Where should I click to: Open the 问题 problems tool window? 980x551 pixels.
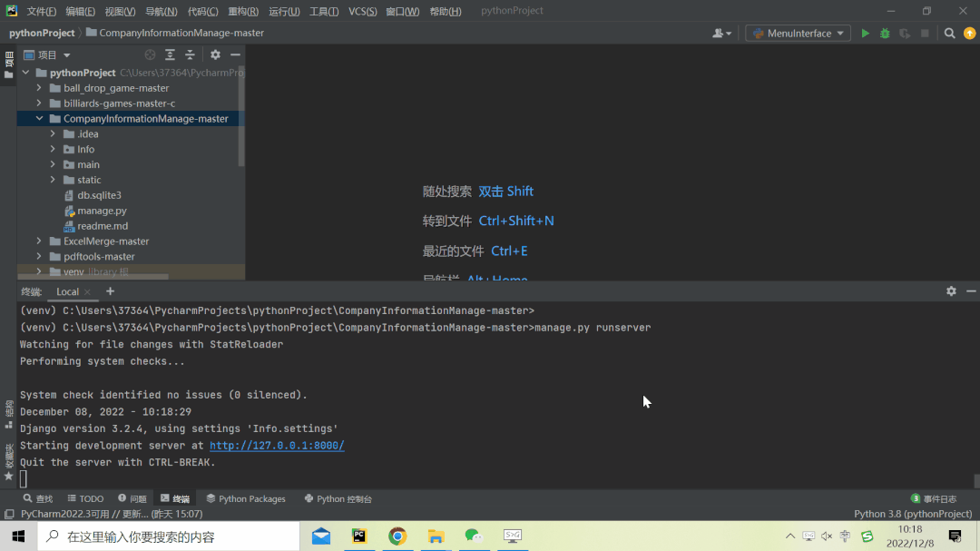pyautogui.click(x=132, y=498)
